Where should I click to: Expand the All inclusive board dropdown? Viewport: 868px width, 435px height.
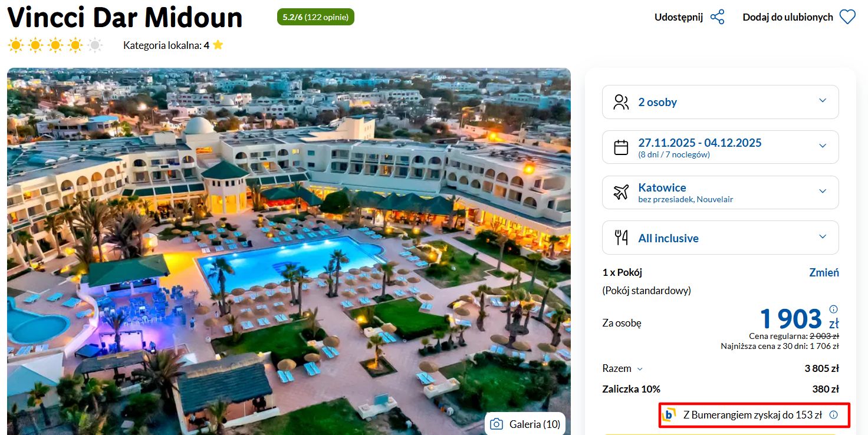tap(720, 238)
